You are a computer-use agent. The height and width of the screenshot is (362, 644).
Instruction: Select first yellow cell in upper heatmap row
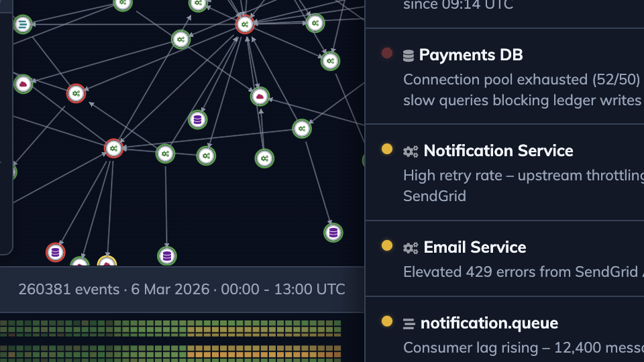[x=191, y=328]
